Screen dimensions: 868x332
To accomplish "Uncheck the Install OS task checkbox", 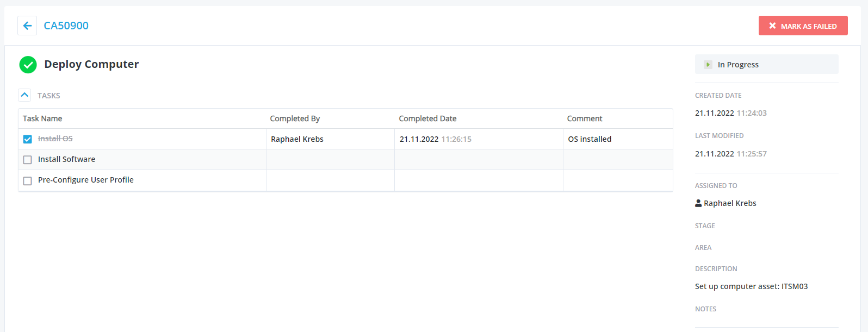I will point(28,139).
